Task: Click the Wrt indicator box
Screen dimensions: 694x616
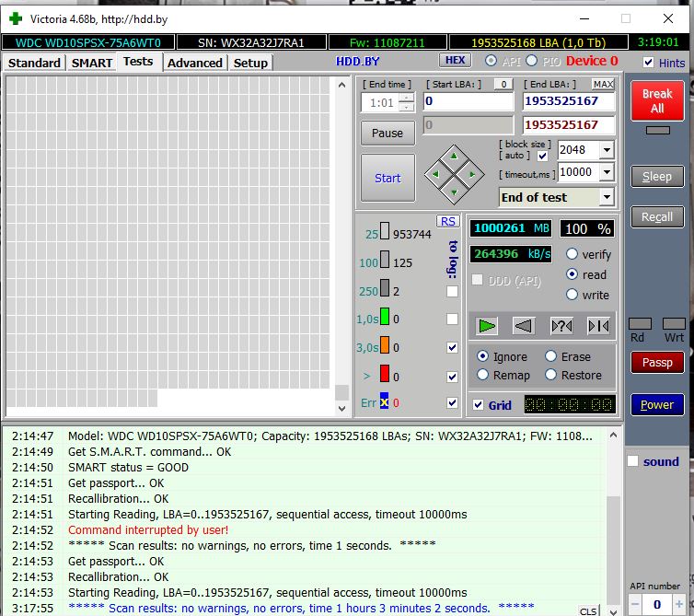Action: coord(674,324)
